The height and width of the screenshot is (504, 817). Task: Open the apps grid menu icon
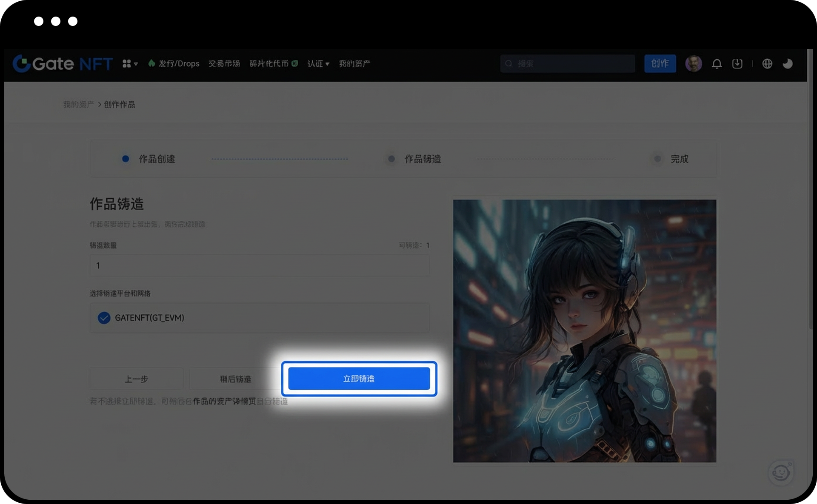click(x=127, y=64)
